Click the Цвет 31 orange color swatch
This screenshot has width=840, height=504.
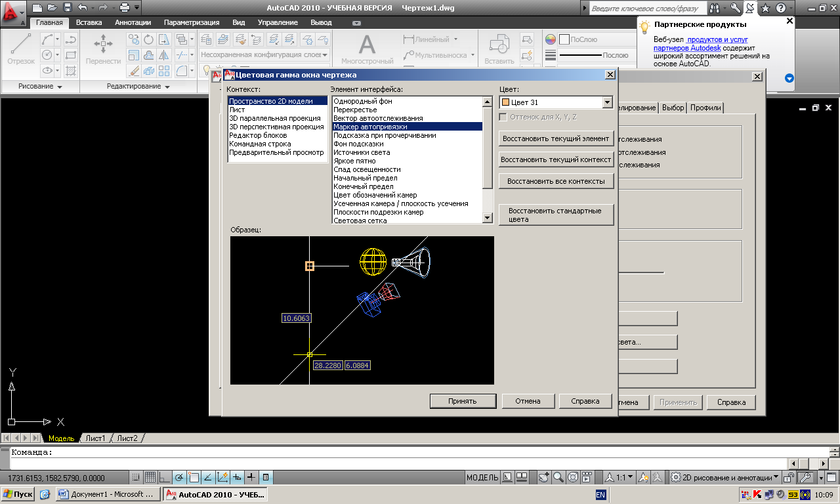click(x=505, y=102)
